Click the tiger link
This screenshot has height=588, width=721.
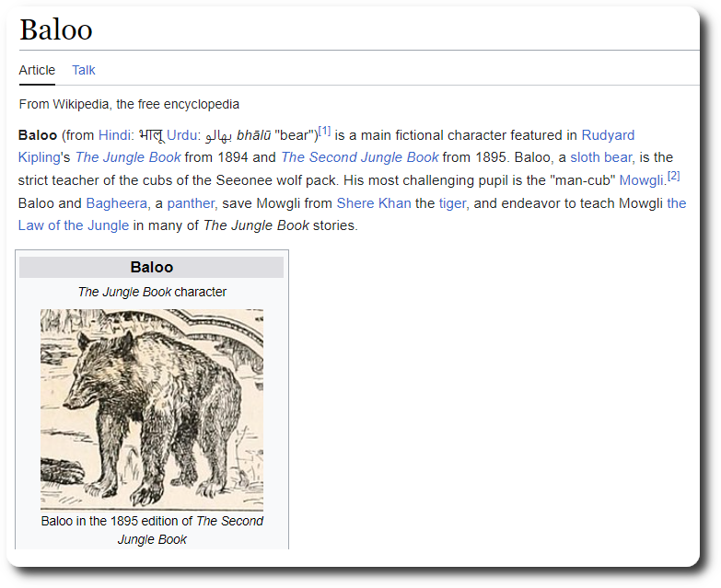[454, 202]
